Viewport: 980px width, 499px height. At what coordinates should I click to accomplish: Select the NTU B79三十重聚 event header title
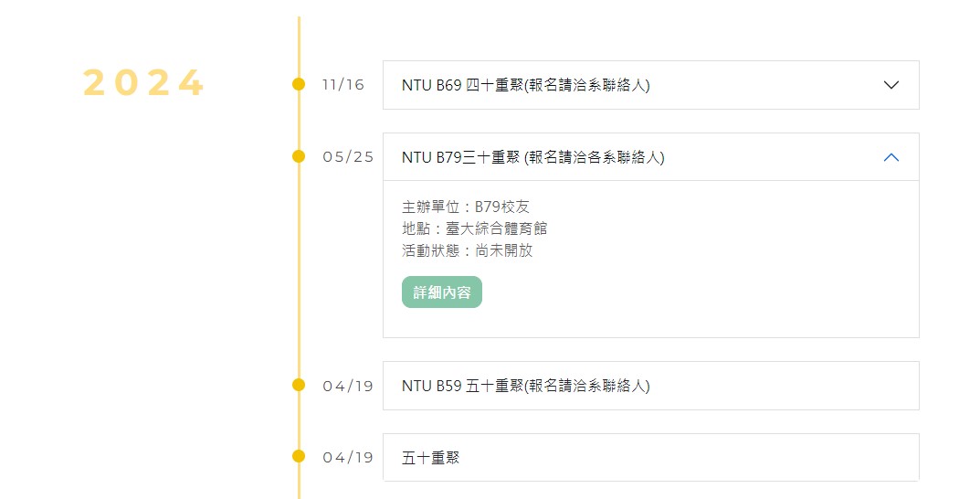tap(533, 157)
